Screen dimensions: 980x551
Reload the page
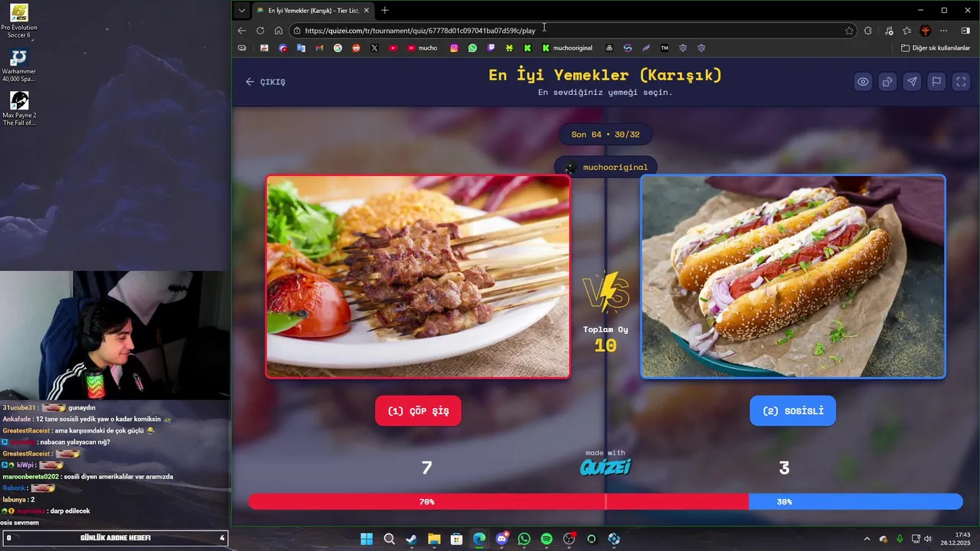(260, 31)
